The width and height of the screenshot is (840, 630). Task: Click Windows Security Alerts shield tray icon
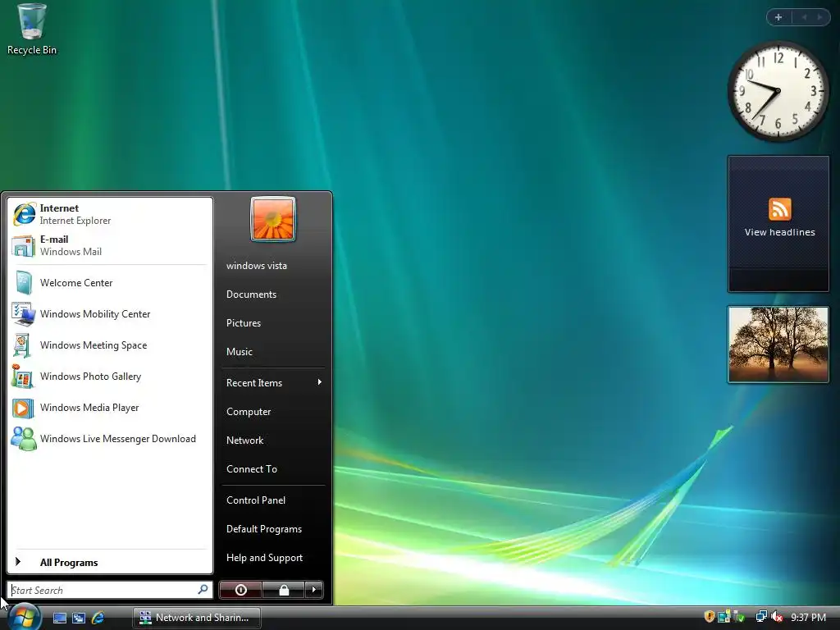coord(710,617)
